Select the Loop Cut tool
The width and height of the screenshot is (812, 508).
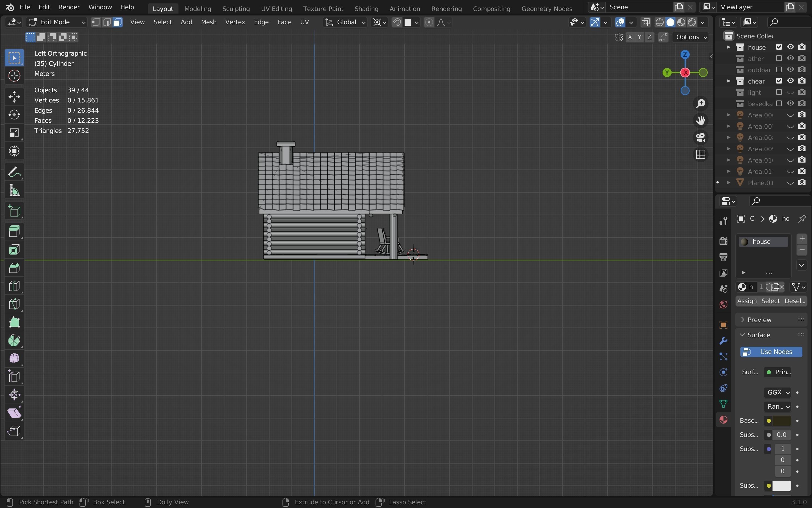point(14,286)
